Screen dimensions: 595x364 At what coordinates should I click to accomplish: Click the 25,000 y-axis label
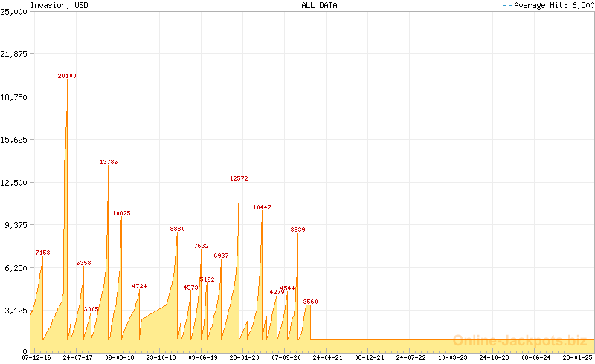[x=15, y=12]
